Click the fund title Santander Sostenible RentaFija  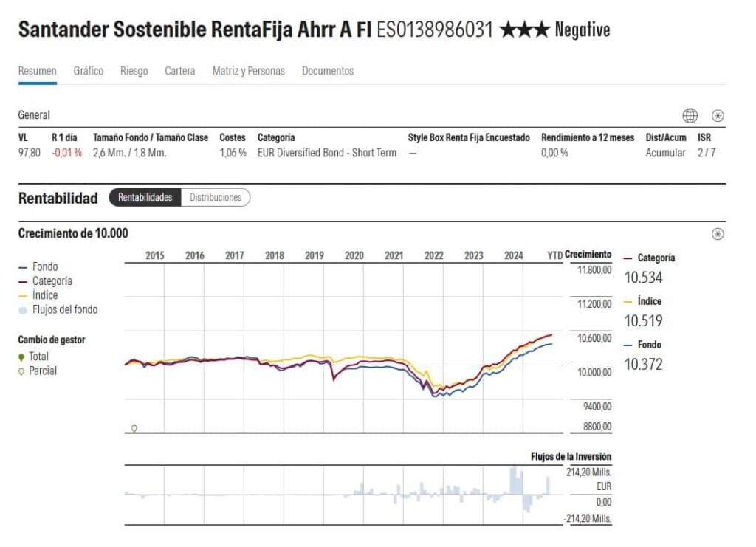click(x=195, y=30)
